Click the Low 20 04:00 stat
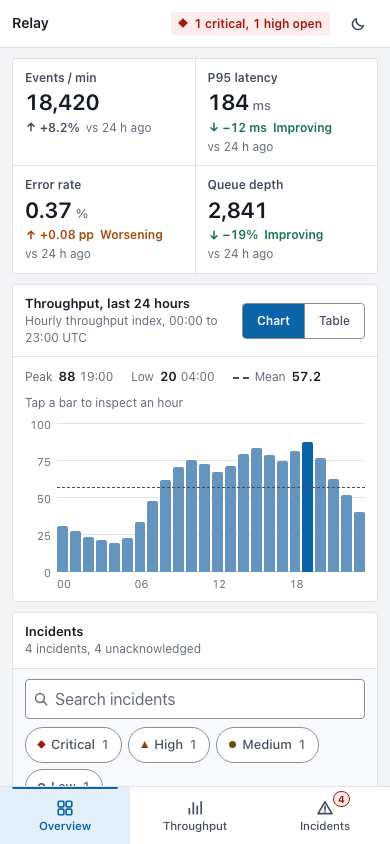390x844 pixels. pyautogui.click(x=173, y=377)
